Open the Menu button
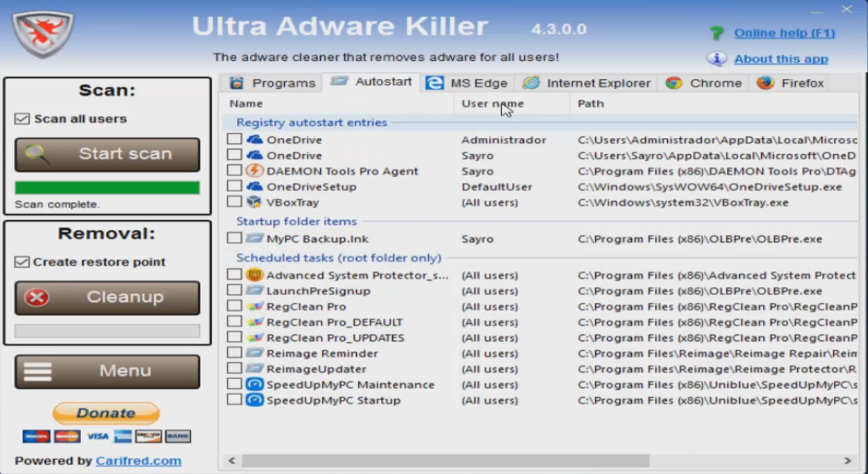 pyautogui.click(x=107, y=371)
